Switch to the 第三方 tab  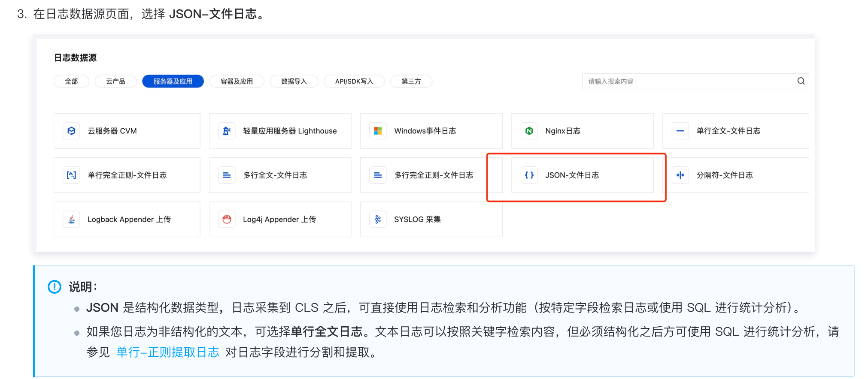click(x=411, y=81)
